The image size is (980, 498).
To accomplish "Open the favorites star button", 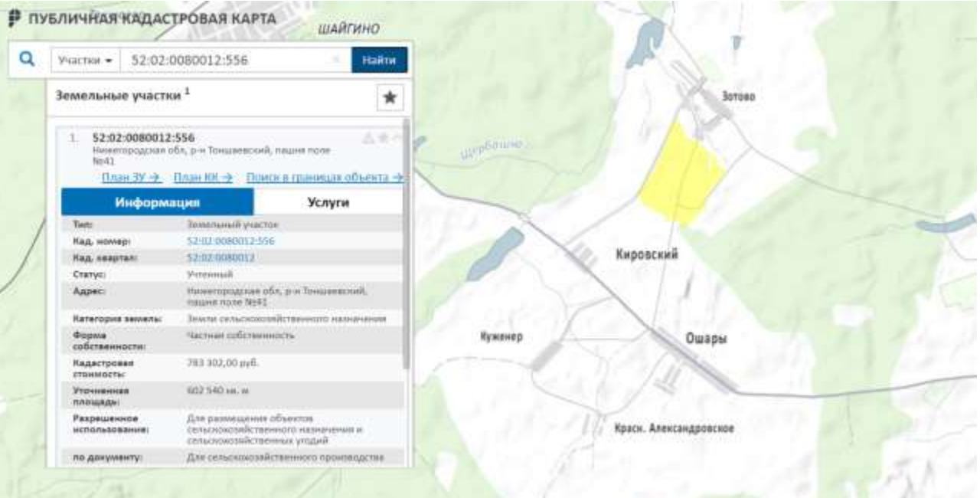I will 390,98.
